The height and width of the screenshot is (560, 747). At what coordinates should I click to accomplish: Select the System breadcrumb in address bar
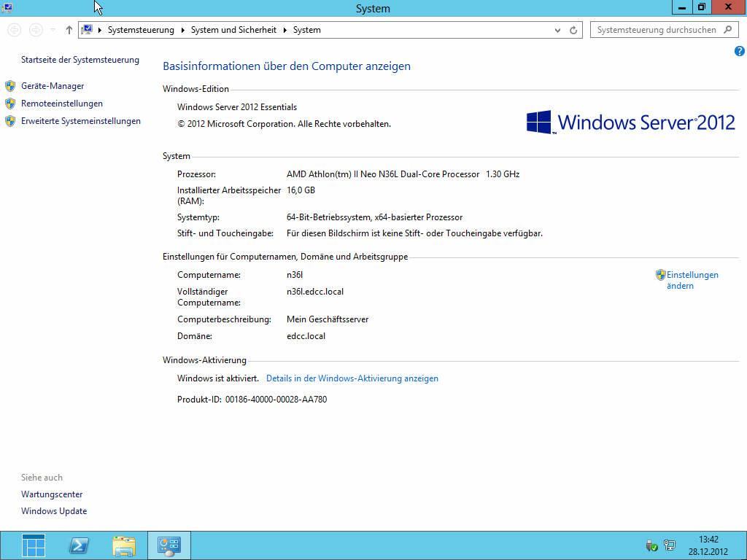[x=307, y=29]
